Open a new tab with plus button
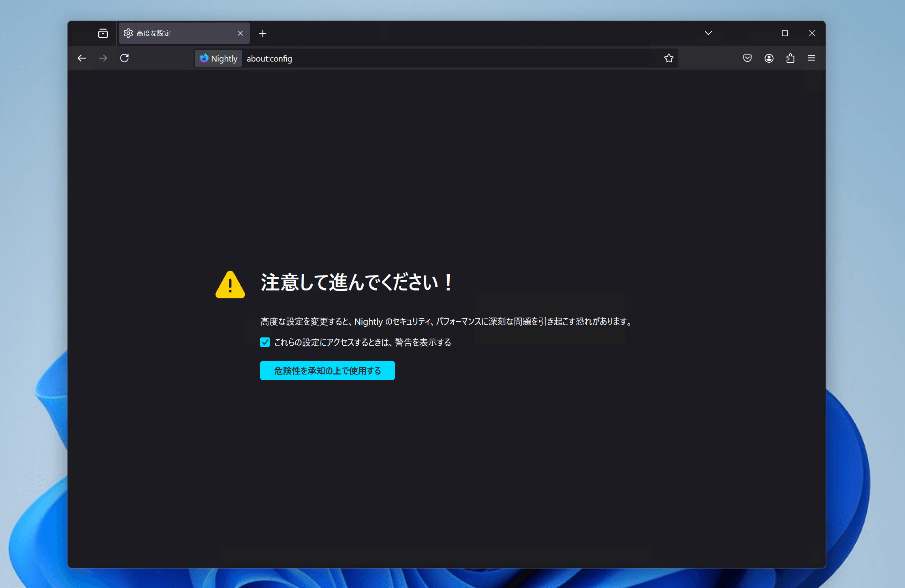 point(263,34)
